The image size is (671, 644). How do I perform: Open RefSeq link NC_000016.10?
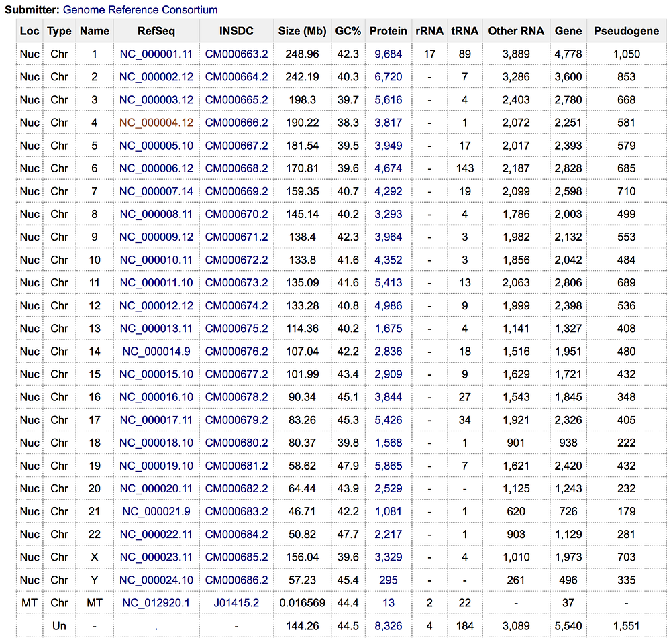[x=156, y=398]
